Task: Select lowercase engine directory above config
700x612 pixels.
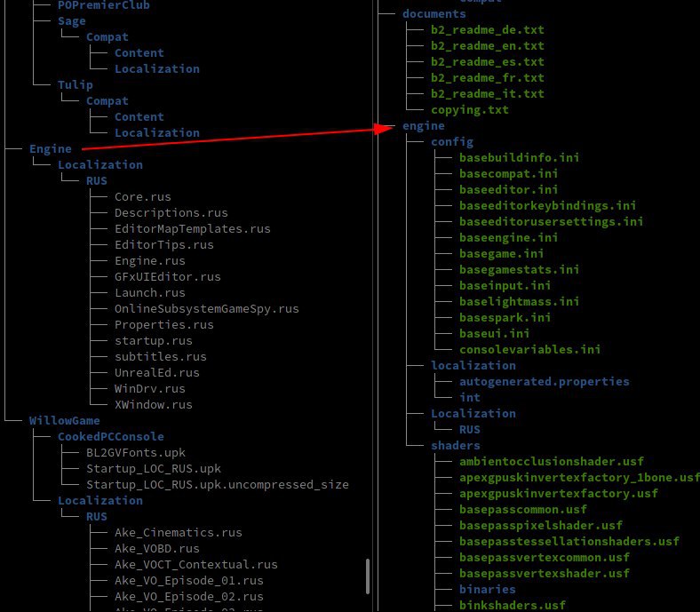Action: point(423,126)
